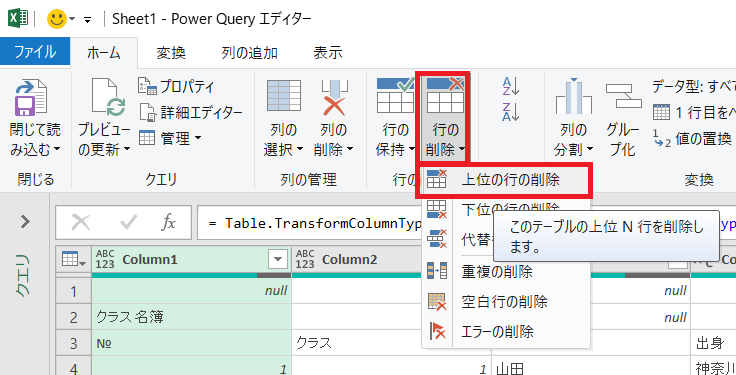736x375 pixels.
Task: Click the グループ化 icon
Action: click(623, 96)
